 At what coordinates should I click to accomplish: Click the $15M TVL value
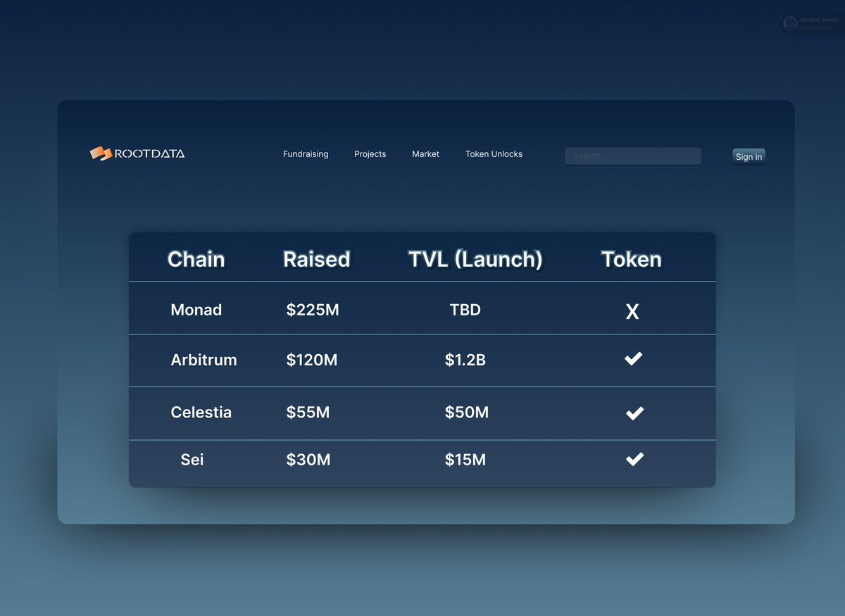click(x=465, y=460)
